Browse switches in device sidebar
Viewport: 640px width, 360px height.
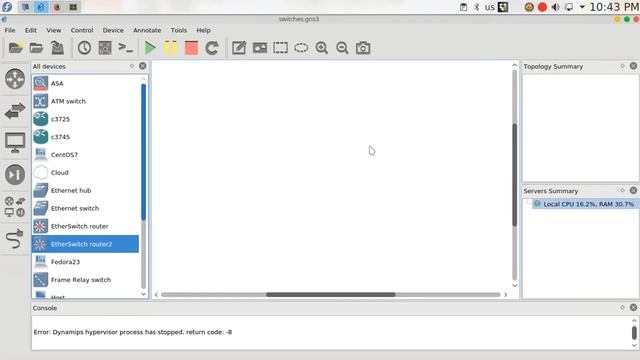tap(15, 111)
